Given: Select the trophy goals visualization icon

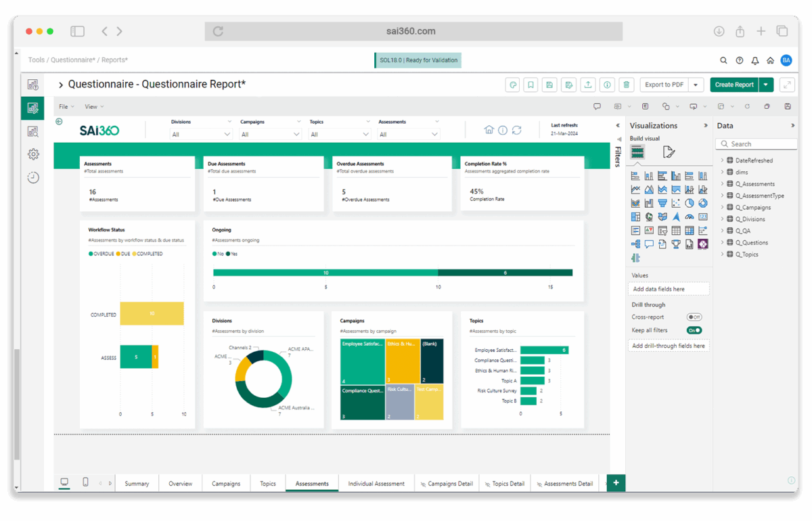Looking at the screenshot, I should [676, 244].
